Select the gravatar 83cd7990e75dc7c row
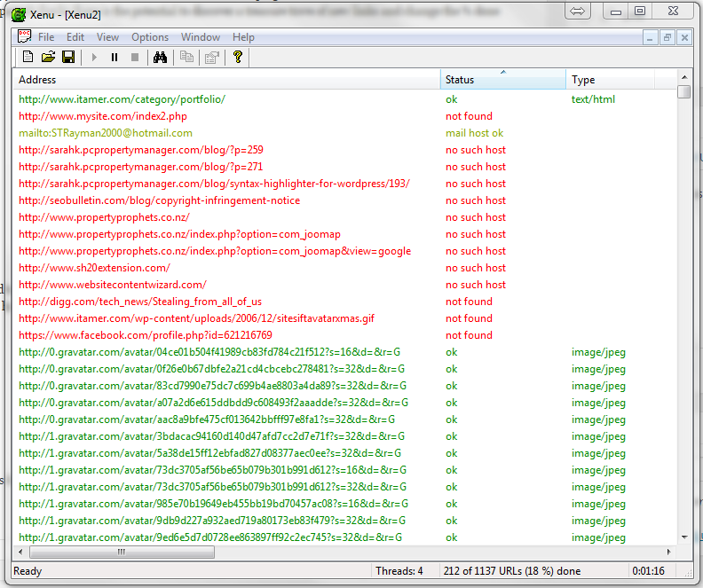703x588 pixels. coord(344,386)
